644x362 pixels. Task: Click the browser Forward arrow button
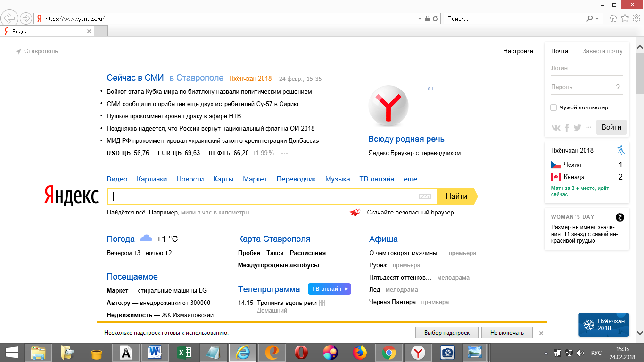point(26,18)
